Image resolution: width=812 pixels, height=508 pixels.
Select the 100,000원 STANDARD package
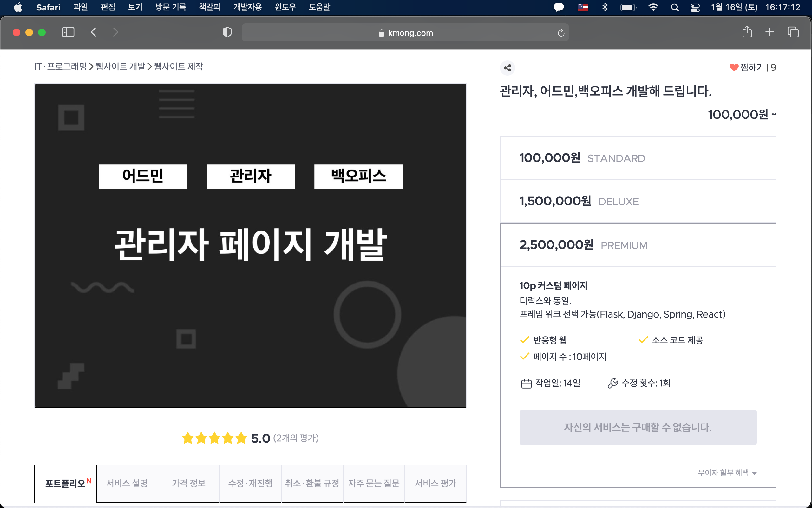pyautogui.click(x=638, y=158)
